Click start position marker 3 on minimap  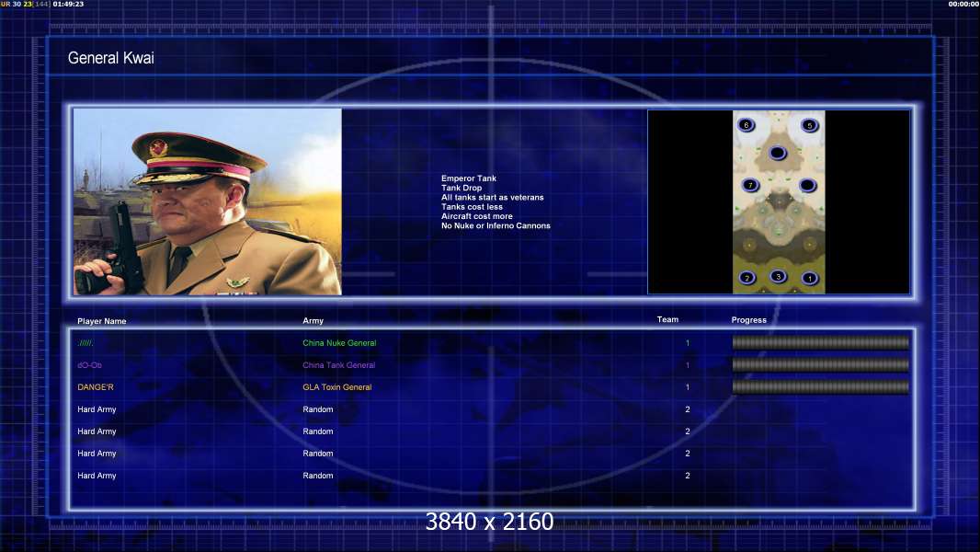[x=778, y=276]
